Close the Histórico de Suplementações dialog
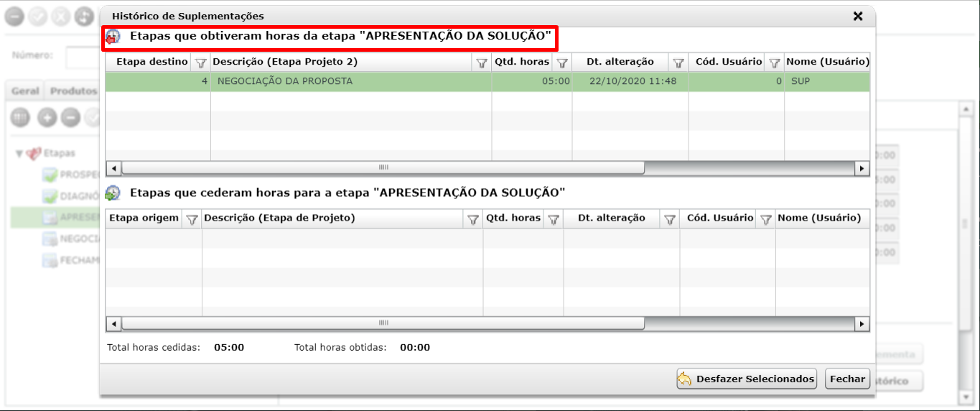 857,16
